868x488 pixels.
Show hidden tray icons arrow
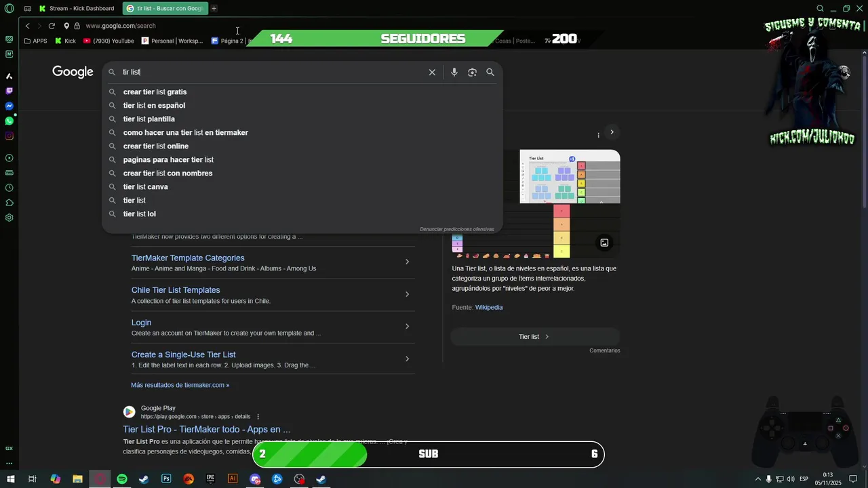(x=757, y=479)
